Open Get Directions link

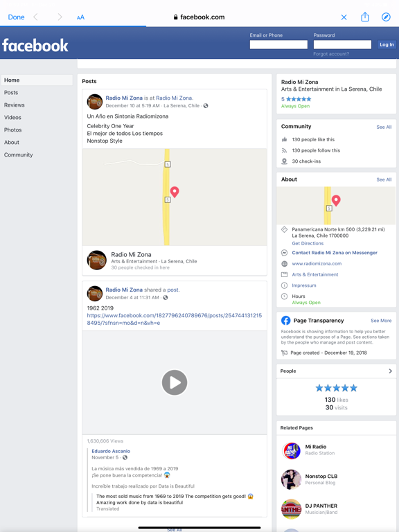[x=308, y=244]
